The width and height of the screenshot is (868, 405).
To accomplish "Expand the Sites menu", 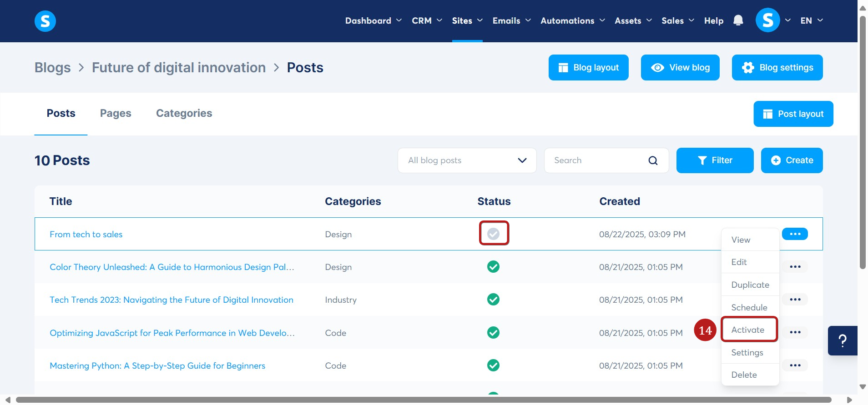I will click(467, 20).
